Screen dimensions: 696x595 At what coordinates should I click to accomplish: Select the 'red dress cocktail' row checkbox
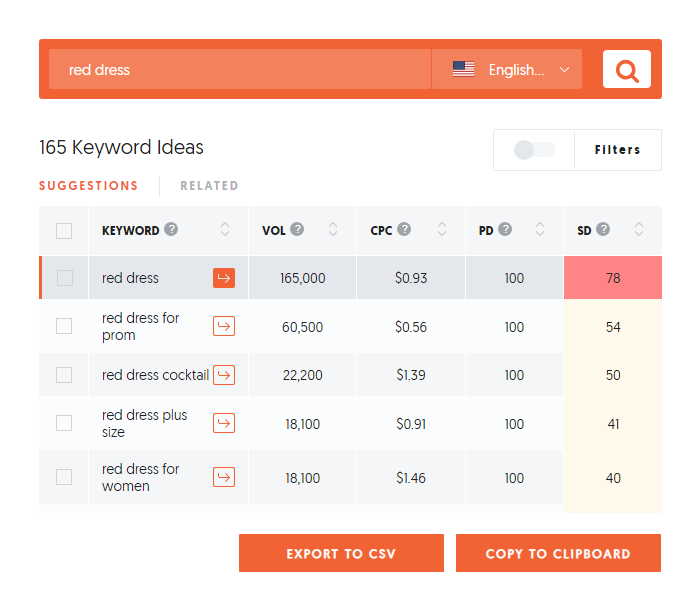64,375
